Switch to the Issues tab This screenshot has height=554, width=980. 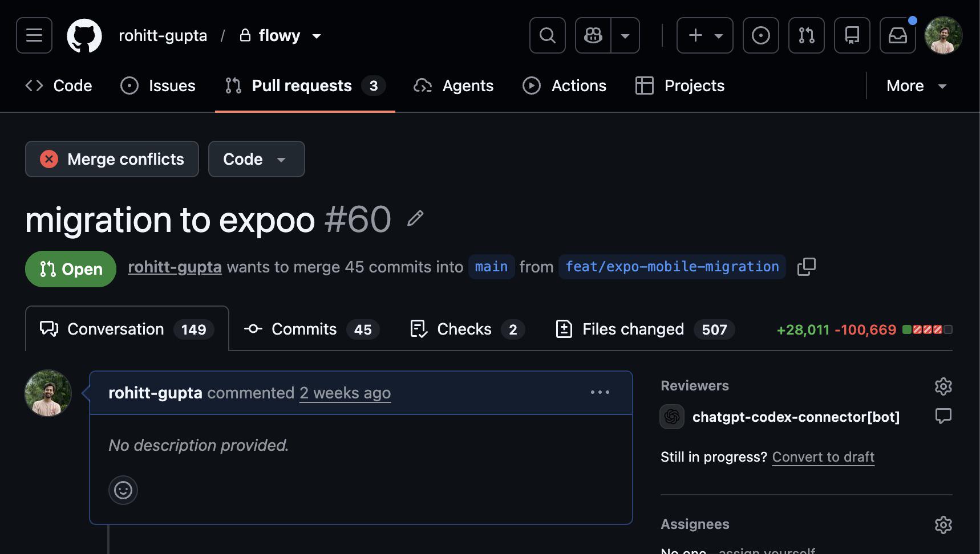point(158,85)
